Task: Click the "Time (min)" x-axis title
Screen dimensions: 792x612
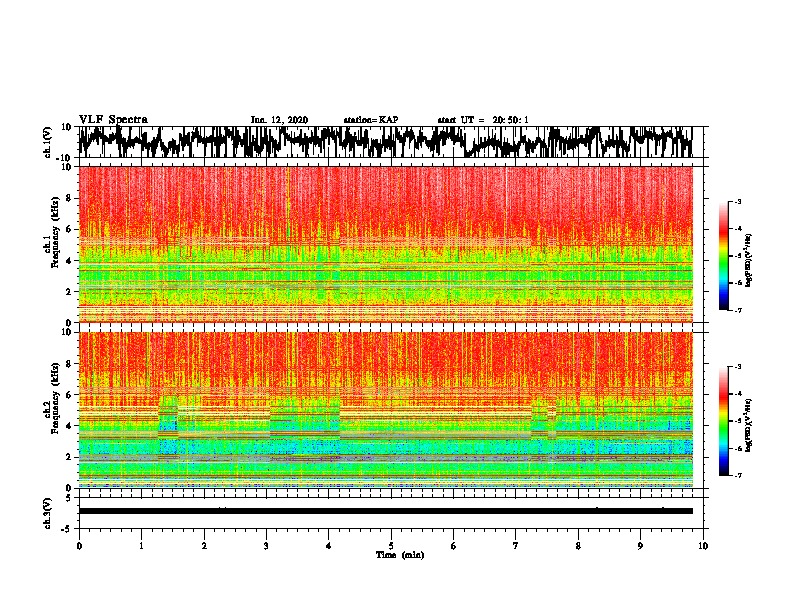Action: 400,555
